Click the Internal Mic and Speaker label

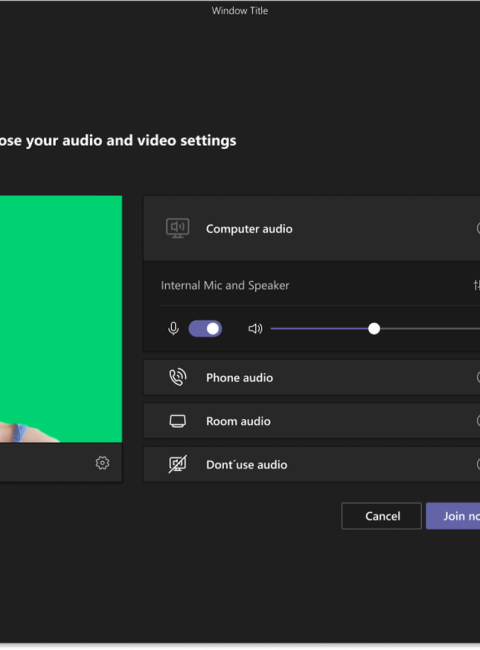coord(225,285)
